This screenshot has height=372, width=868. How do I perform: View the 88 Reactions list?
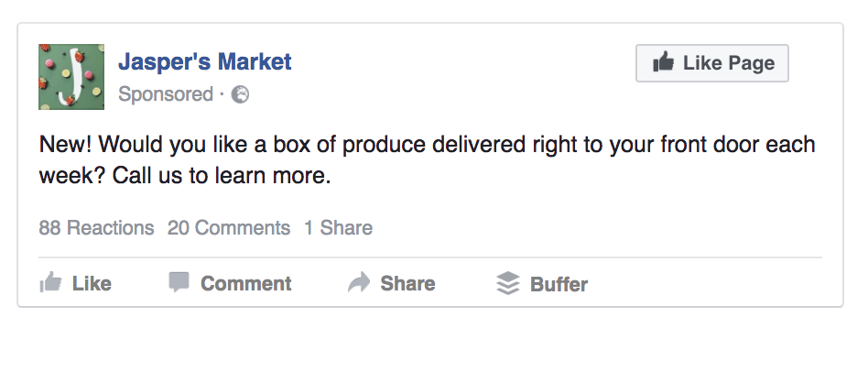96,228
